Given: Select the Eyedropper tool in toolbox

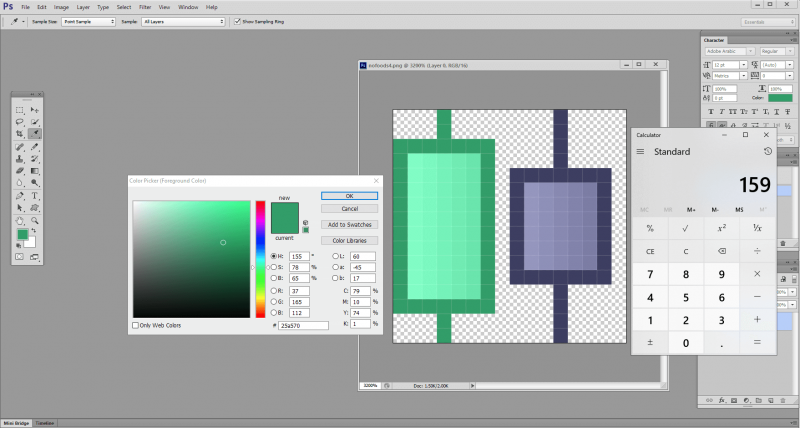Looking at the screenshot, I should pyautogui.click(x=35, y=133).
